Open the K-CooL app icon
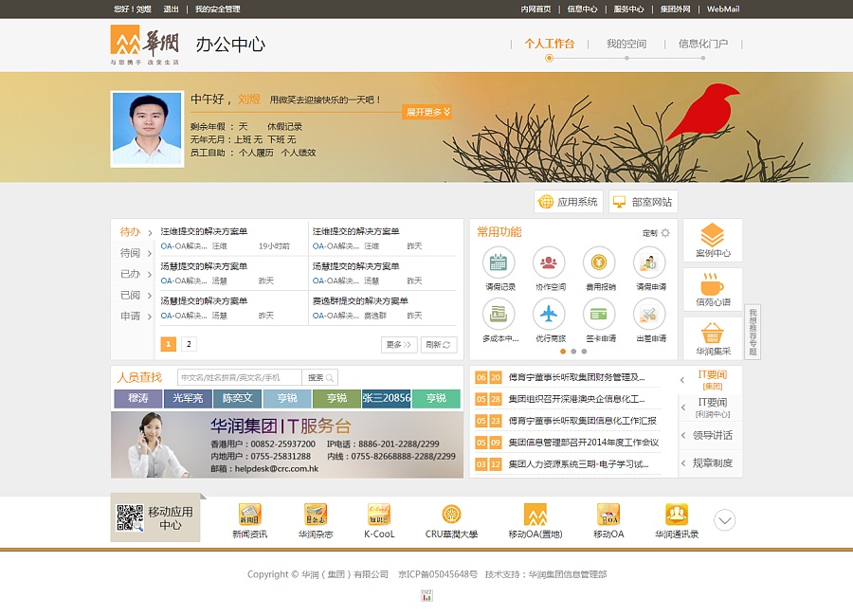 coord(377,512)
